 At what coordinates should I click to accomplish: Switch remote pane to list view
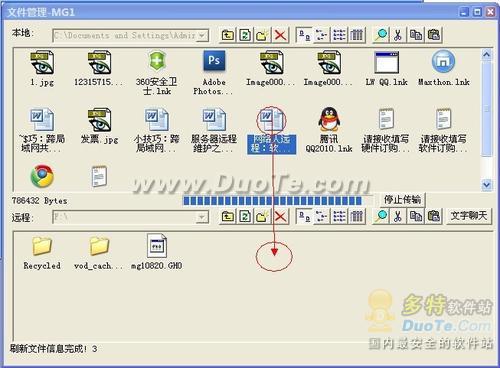point(339,217)
